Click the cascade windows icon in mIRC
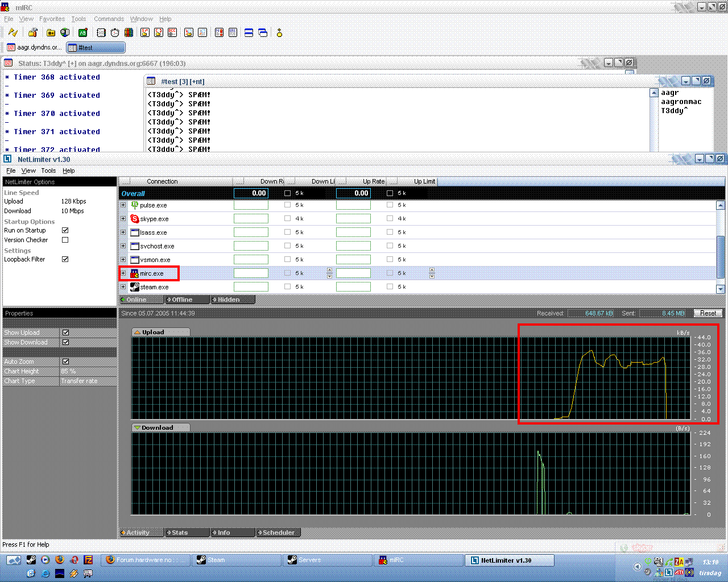This screenshot has width=728, height=582. (263, 32)
